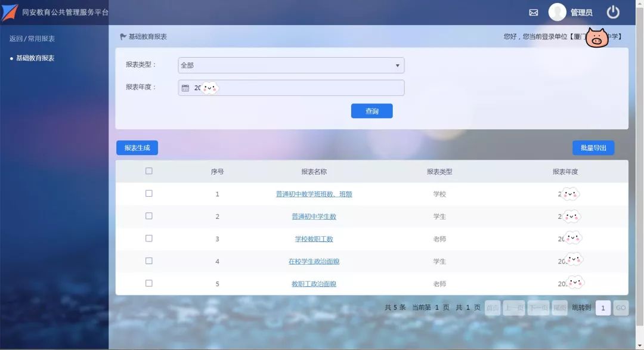Click the calendar icon in the year field

(x=185, y=88)
